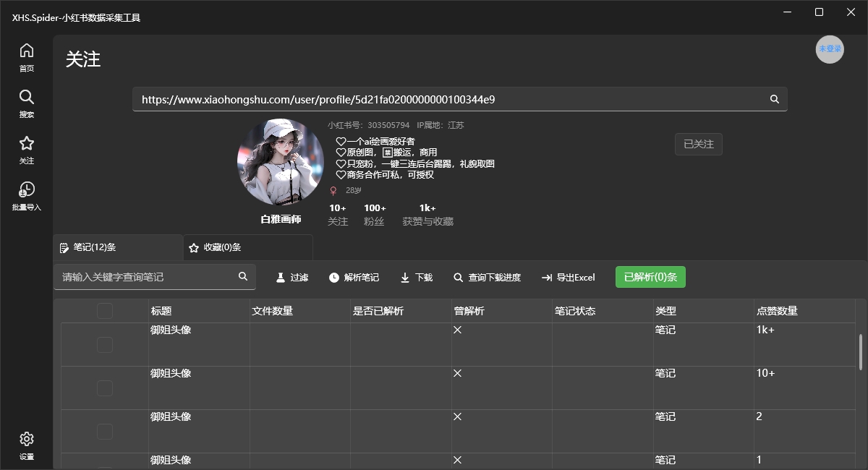Viewport: 868px width, 470px height.
Task: Click the female gender icon beside 28岁
Action: pos(333,191)
